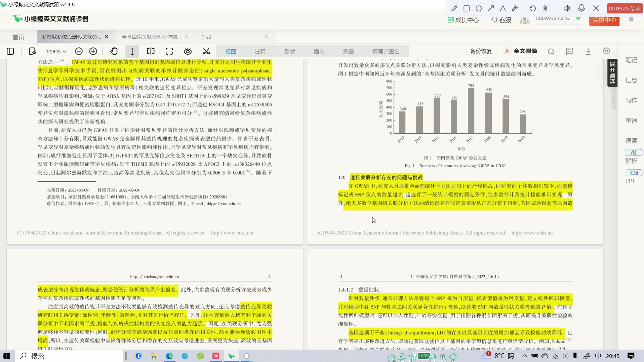Select the circle annotation tool
This screenshot has height=362, width=644.
click(479, 8)
